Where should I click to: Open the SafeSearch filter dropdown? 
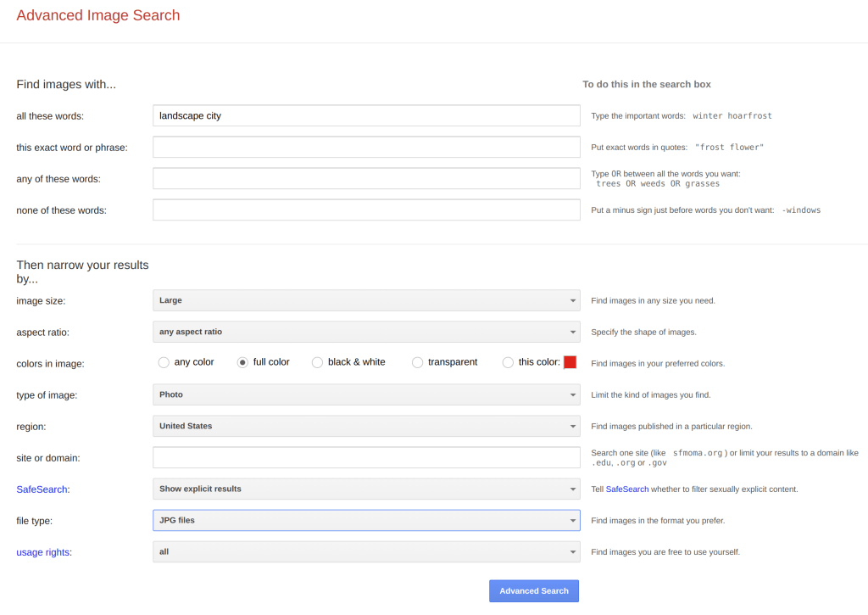tap(366, 489)
